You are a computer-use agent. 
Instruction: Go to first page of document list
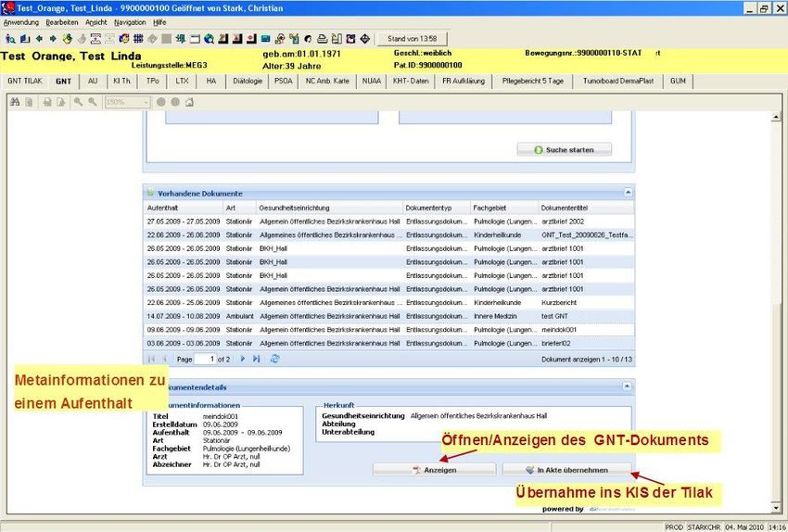[151, 360]
